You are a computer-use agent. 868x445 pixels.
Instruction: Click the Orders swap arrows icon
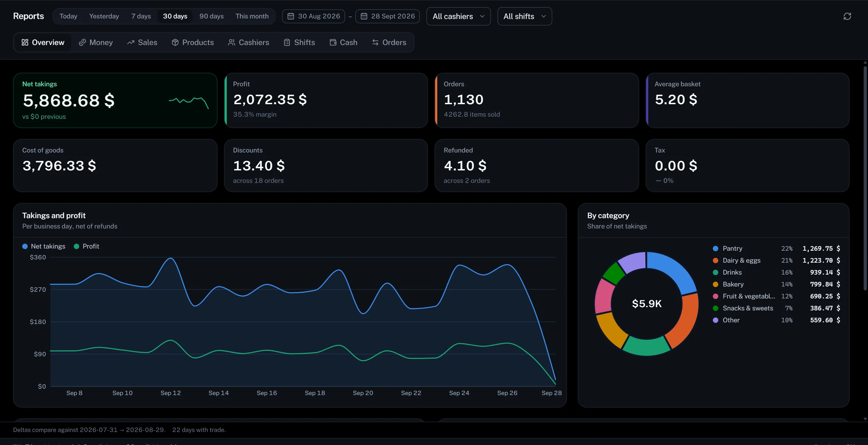(375, 42)
